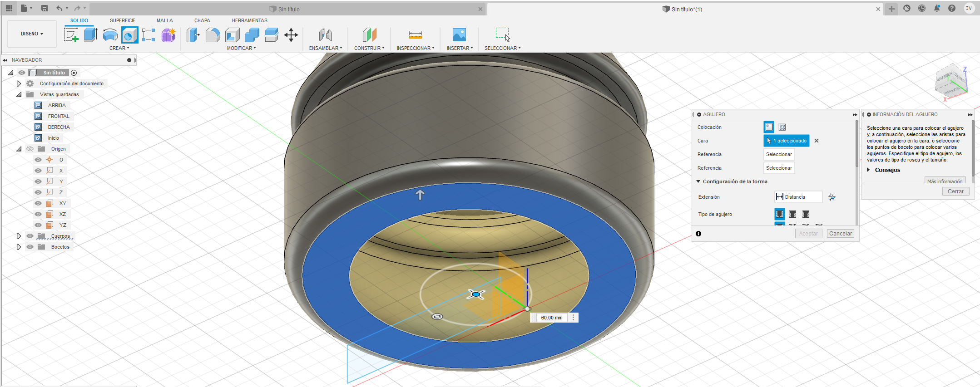Select multiple holes sketch placement option
Viewport: 980px width, 387px height.
(x=782, y=127)
